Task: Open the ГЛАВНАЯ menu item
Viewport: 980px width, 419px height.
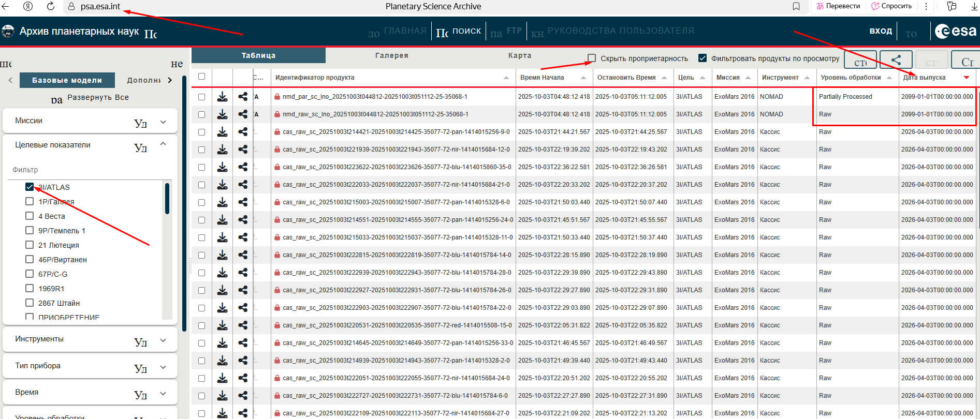Action: pyautogui.click(x=405, y=31)
